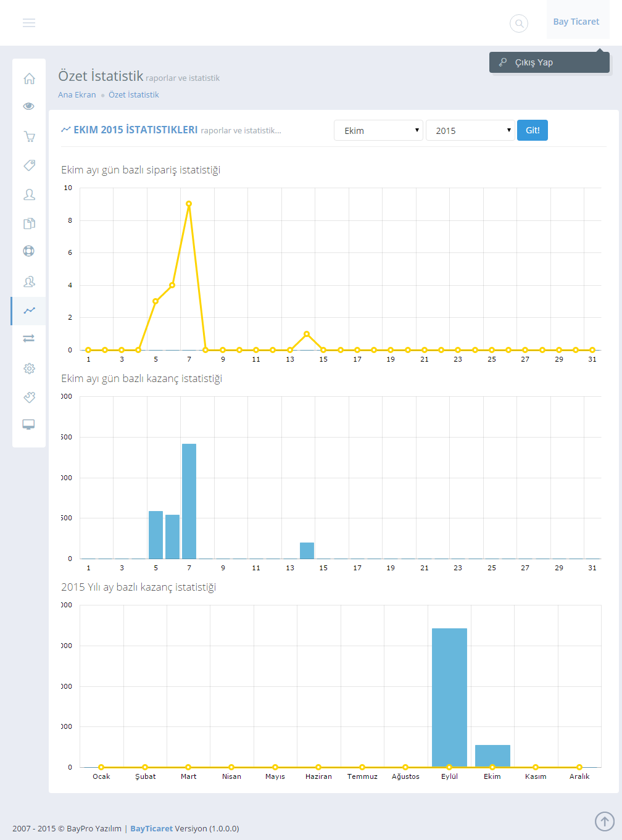
Task: Toggle the hamburger menu in header
Action: click(29, 23)
